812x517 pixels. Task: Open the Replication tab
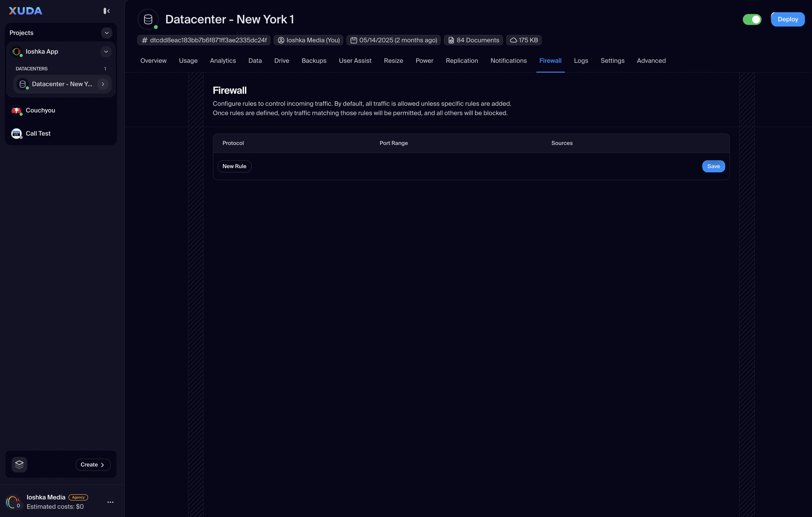pyautogui.click(x=462, y=61)
